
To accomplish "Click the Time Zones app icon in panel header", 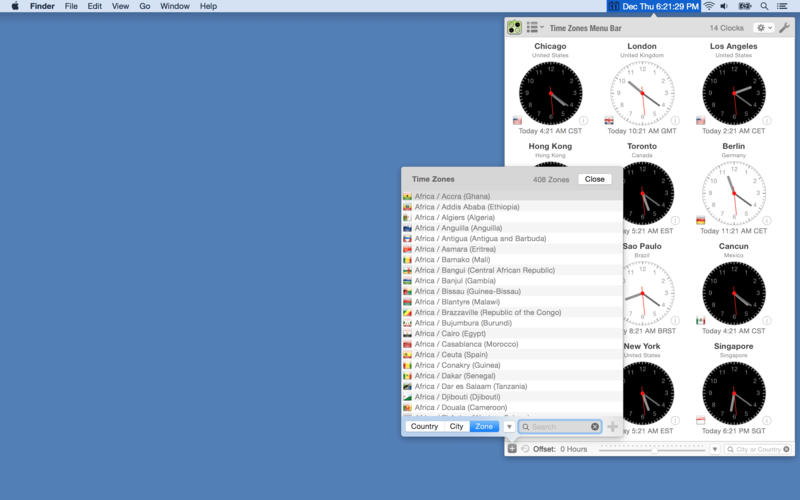I will tap(514, 27).
